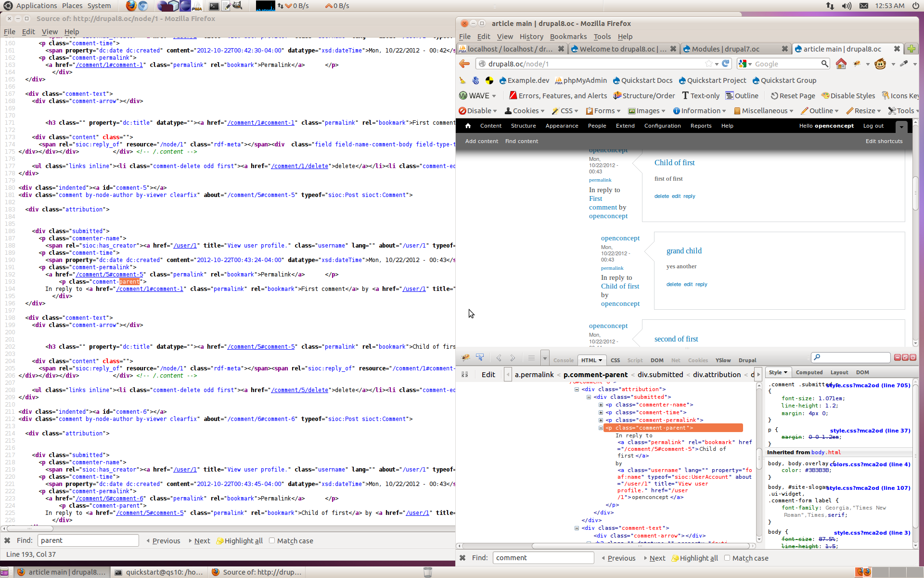Click the Firebug search input field
The height and width of the screenshot is (578, 924).
854,357
